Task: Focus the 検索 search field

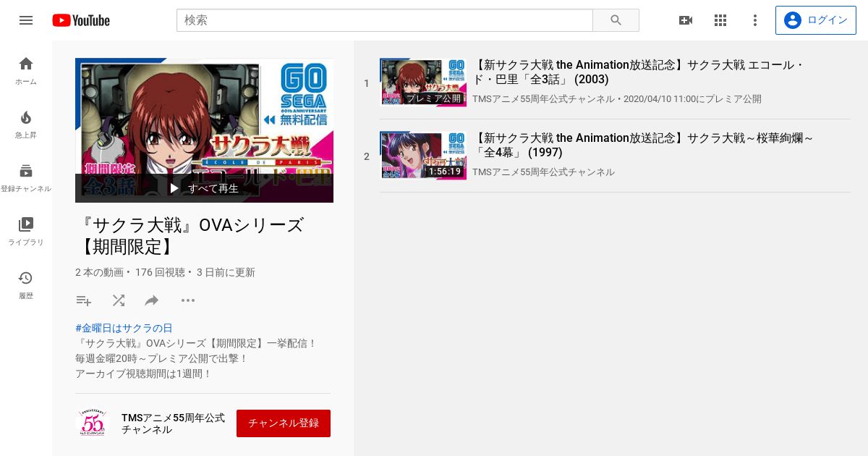Action: [385, 20]
